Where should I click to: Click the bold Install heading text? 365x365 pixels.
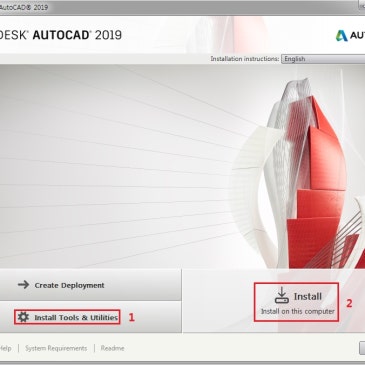pos(307,296)
